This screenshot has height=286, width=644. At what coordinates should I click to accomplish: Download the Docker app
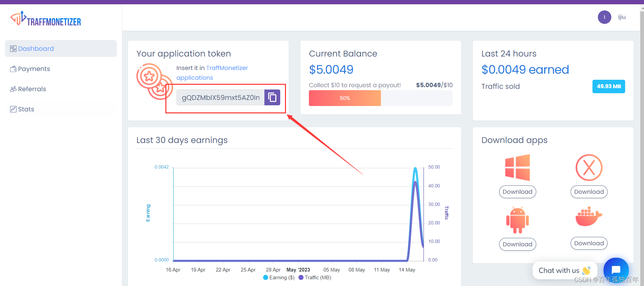pos(589,243)
